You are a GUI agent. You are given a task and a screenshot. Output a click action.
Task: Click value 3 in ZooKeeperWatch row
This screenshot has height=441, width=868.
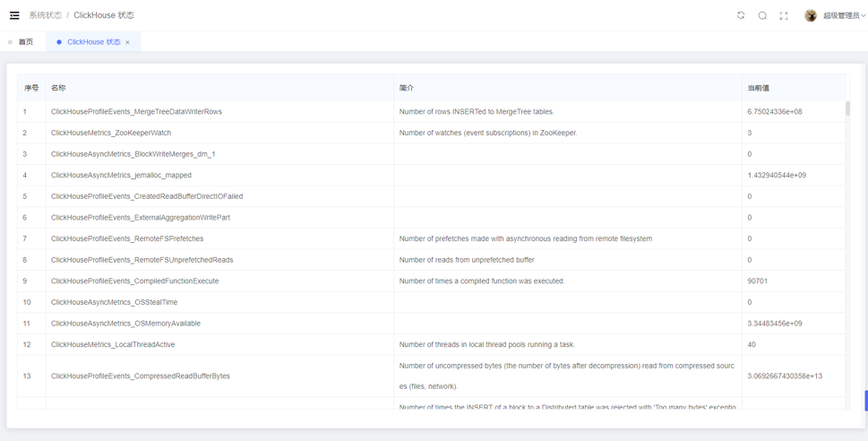click(750, 133)
